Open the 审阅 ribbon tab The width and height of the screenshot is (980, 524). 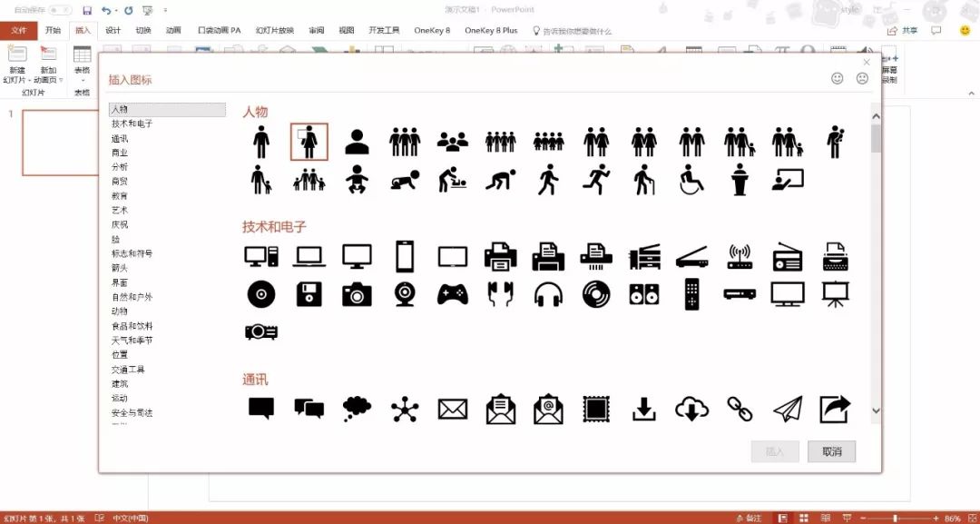click(316, 30)
